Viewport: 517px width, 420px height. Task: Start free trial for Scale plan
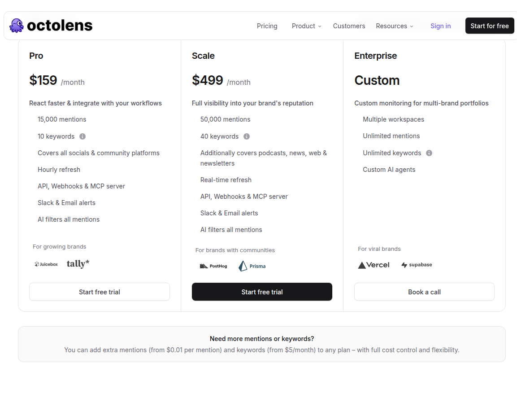pyautogui.click(x=262, y=292)
